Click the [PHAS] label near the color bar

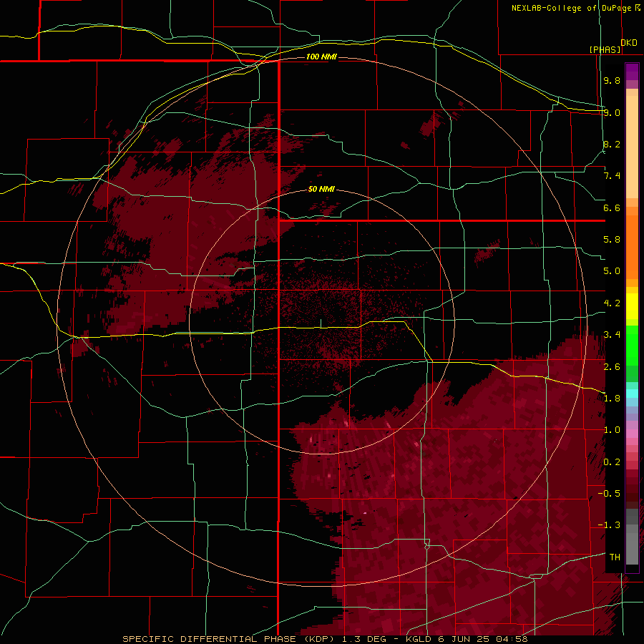(605, 49)
